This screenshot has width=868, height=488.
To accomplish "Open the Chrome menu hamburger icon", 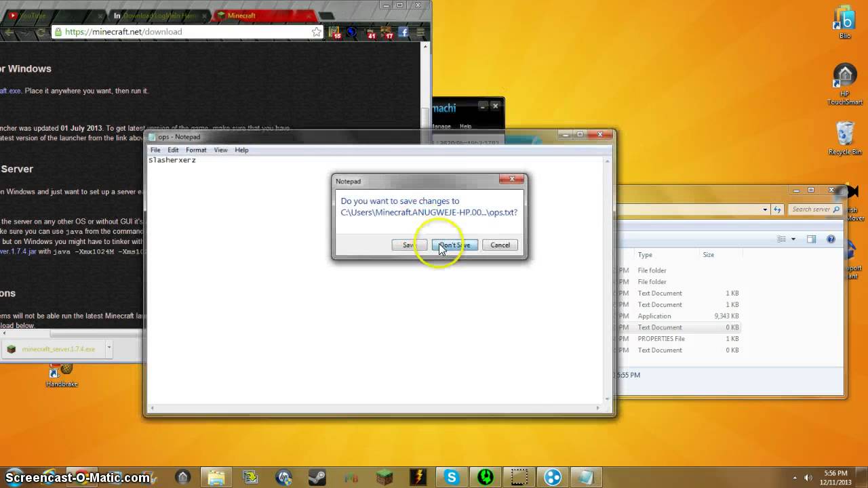I will 420,32.
